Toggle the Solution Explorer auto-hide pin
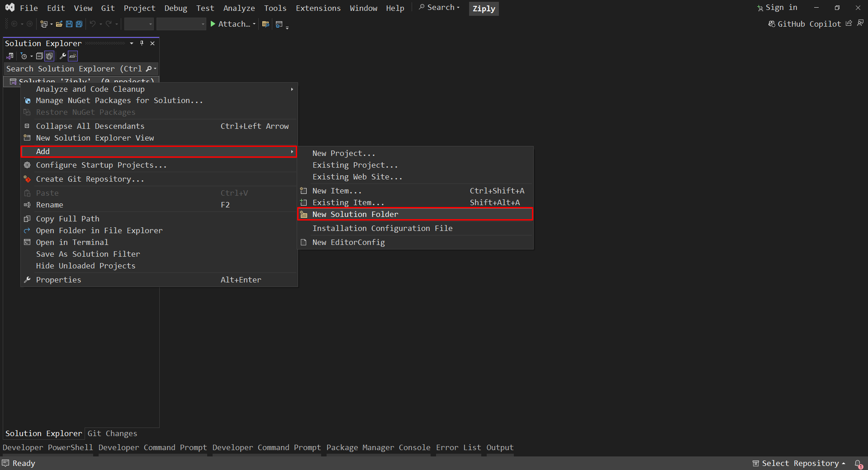Viewport: 868px width, 470px height. 142,43
